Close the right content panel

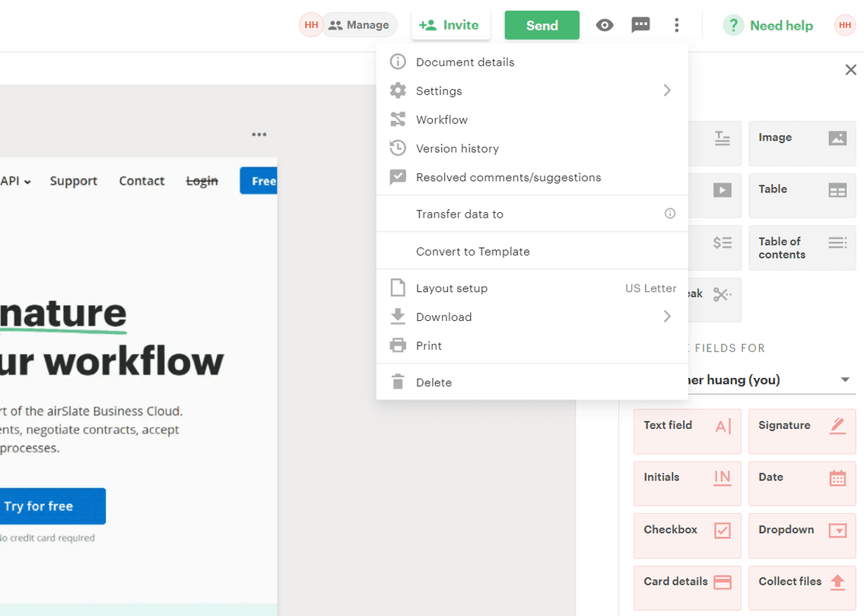[850, 70]
